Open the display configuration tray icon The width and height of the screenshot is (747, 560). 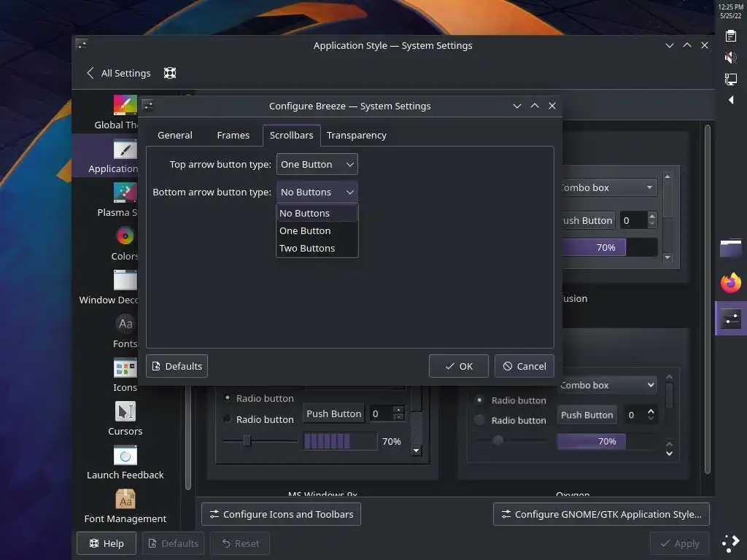pyautogui.click(x=731, y=79)
